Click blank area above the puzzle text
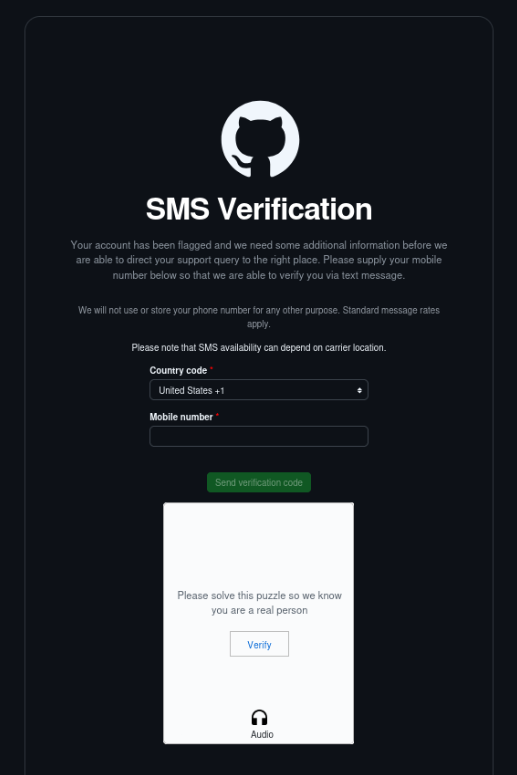 point(258,544)
